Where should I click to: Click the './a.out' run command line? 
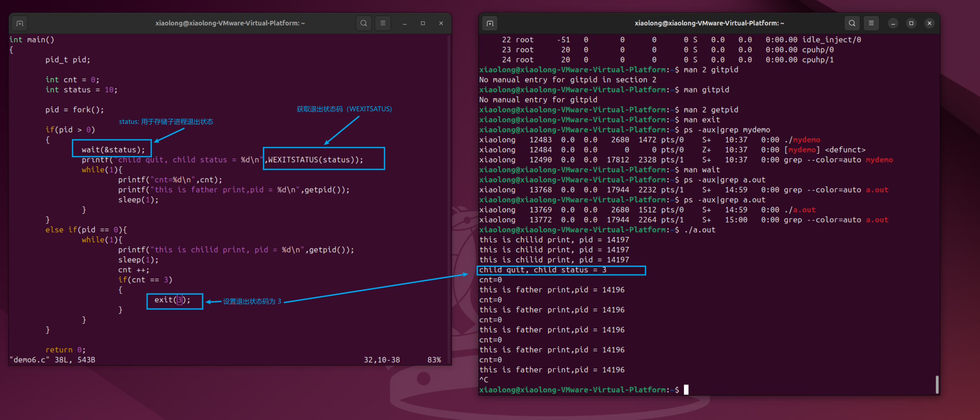(597, 230)
